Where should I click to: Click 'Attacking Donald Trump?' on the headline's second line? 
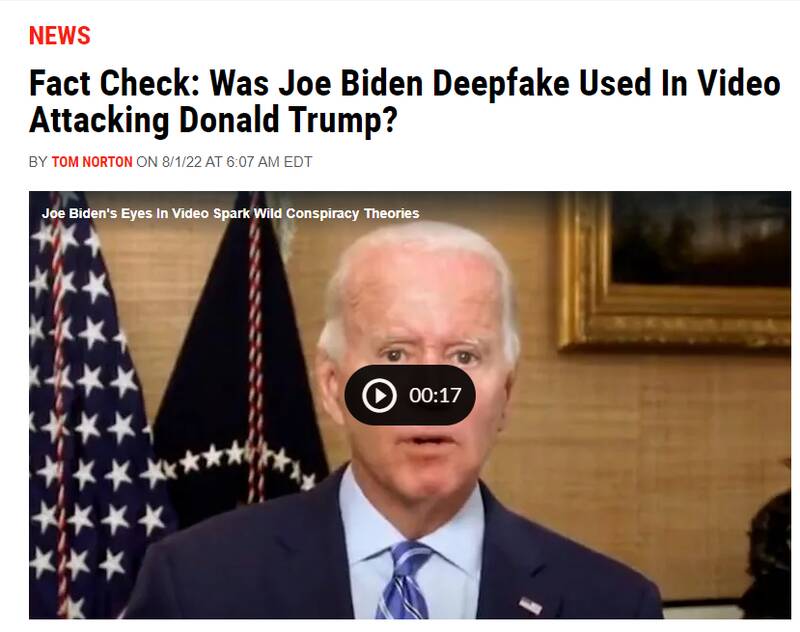tap(213, 120)
